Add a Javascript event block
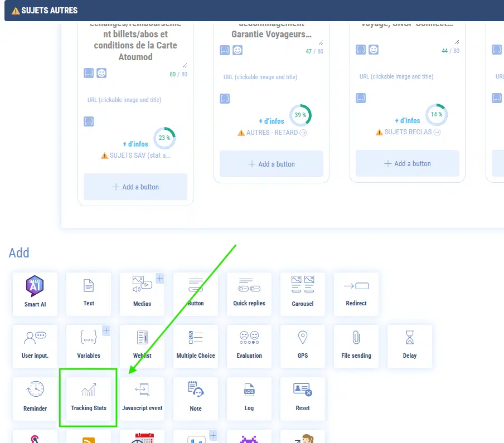The width and height of the screenshot is (504, 443). 142,399
